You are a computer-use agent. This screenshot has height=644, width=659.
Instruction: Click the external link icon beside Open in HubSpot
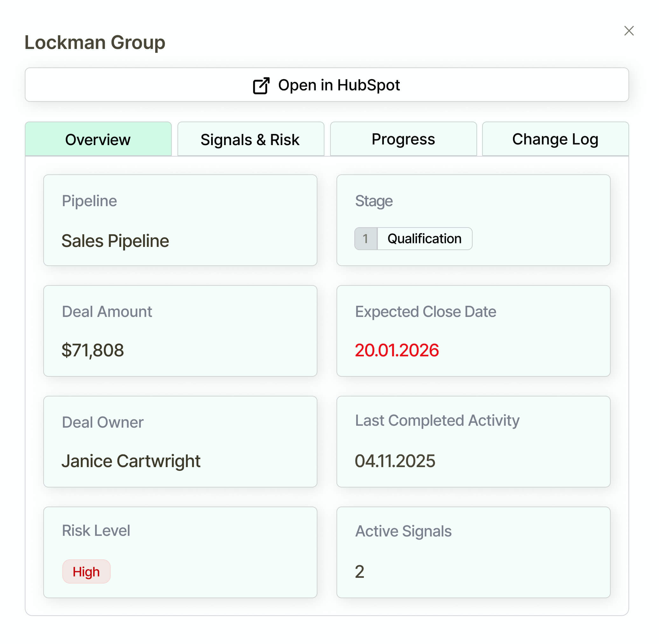coord(261,86)
